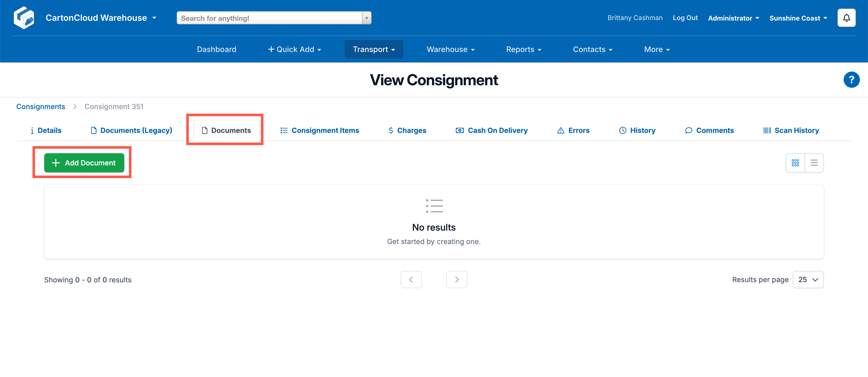
Task: Click the Search for anything field
Action: pos(270,18)
